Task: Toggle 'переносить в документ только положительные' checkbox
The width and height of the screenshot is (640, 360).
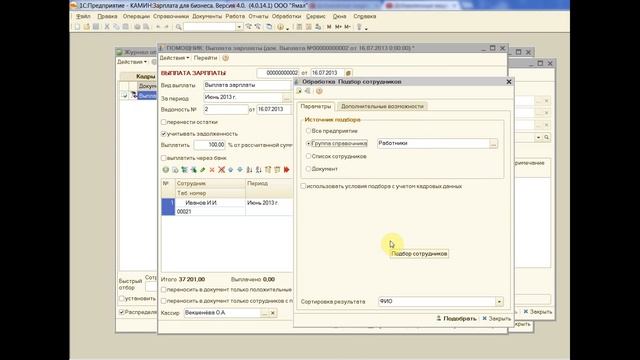Action: click(163, 290)
